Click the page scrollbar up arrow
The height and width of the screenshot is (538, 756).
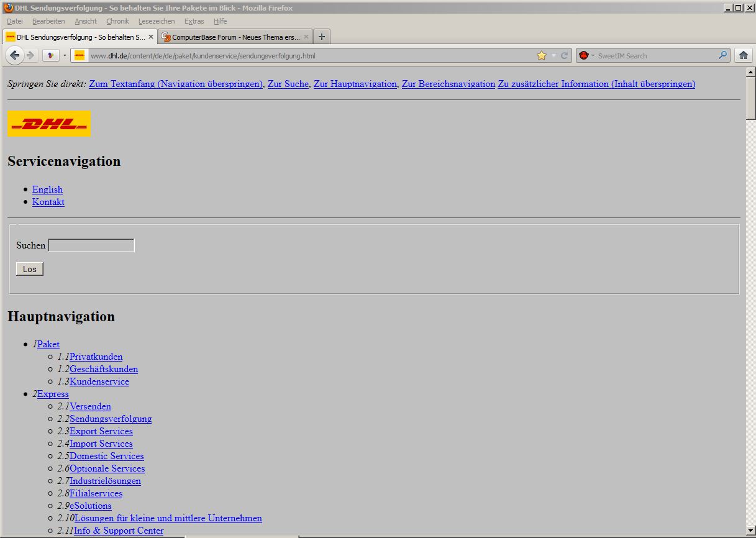click(x=750, y=72)
